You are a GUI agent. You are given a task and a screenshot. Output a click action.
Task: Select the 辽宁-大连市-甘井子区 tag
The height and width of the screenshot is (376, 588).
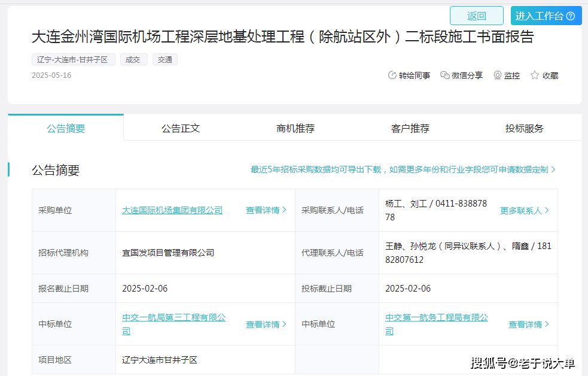click(x=73, y=60)
